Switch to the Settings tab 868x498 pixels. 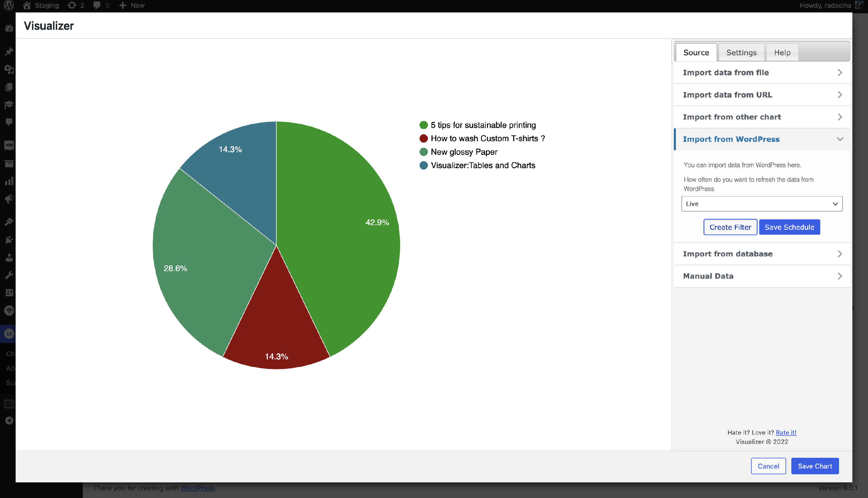tap(741, 53)
